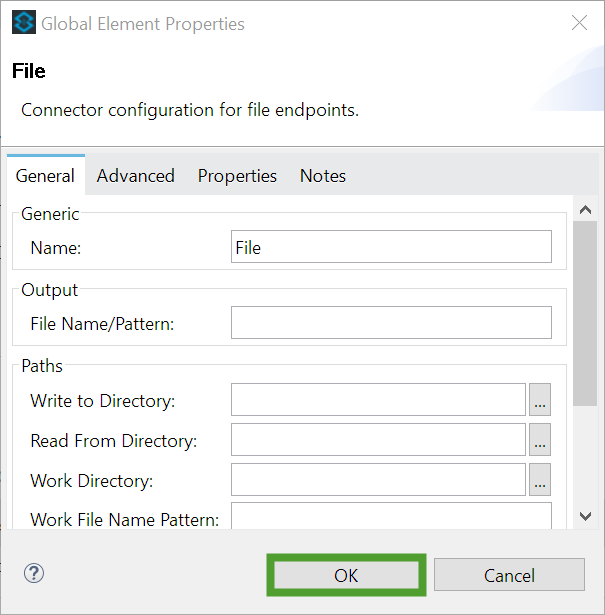Select the Notes tab
The image size is (605, 615).
(323, 176)
